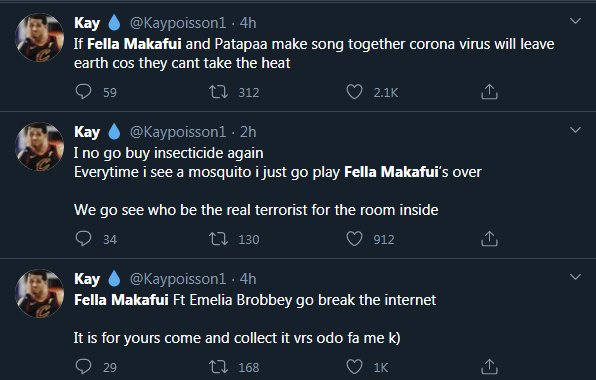This screenshot has height=380, width=596.
Task: Open the 2h timestamp of the insecticide tweet
Action: click(248, 132)
